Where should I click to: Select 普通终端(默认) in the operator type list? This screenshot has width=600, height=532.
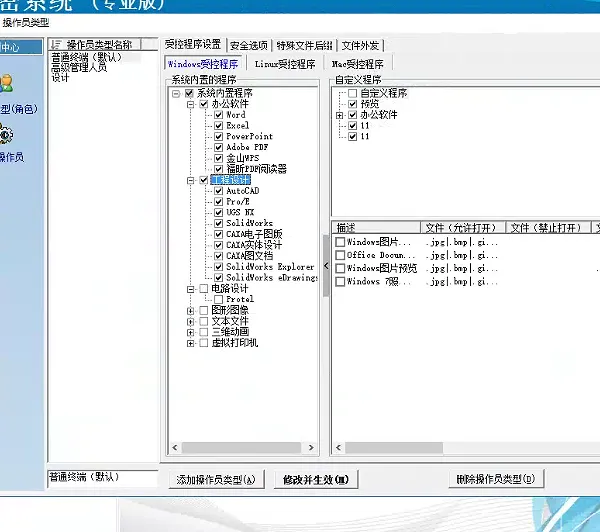coord(86,58)
